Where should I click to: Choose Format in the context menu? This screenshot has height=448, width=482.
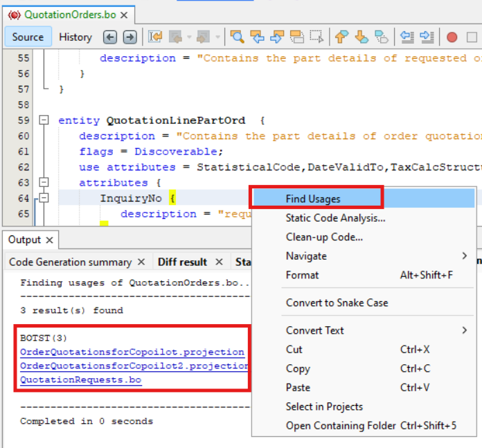click(x=364, y=275)
